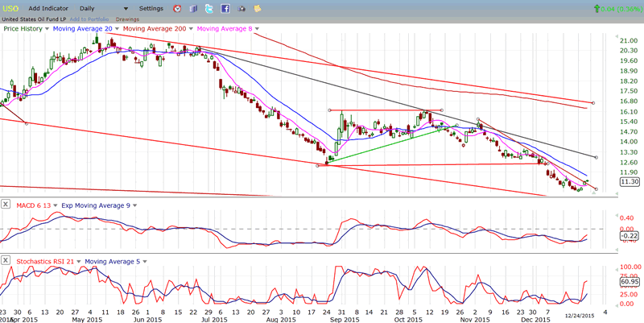Click the alarm clock alert icon

pos(177,8)
